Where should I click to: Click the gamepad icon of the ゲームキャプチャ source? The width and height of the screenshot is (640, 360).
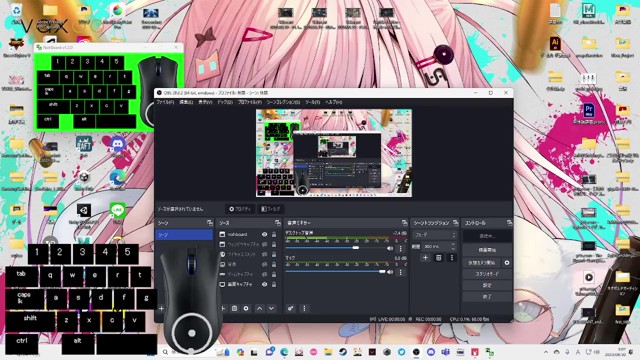[x=222, y=274]
